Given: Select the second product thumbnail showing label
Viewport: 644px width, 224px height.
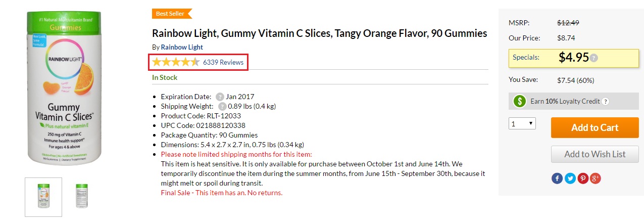Looking at the screenshot, I should (81, 197).
